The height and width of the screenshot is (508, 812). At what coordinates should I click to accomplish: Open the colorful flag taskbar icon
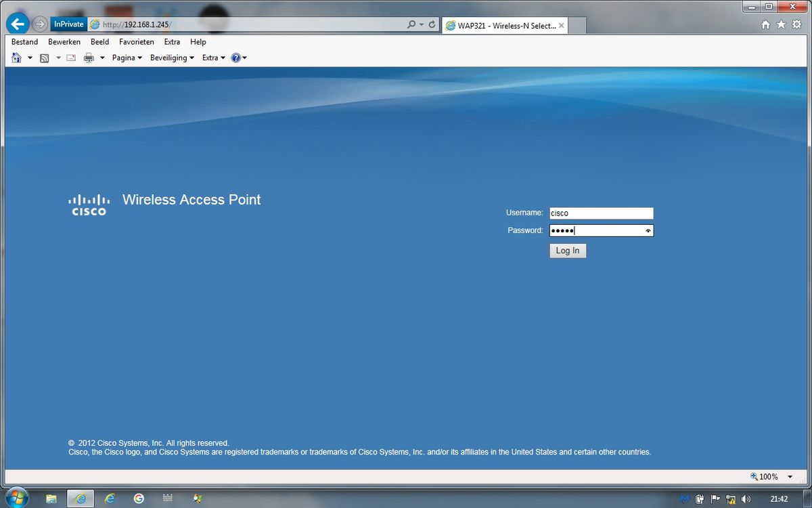click(x=197, y=499)
